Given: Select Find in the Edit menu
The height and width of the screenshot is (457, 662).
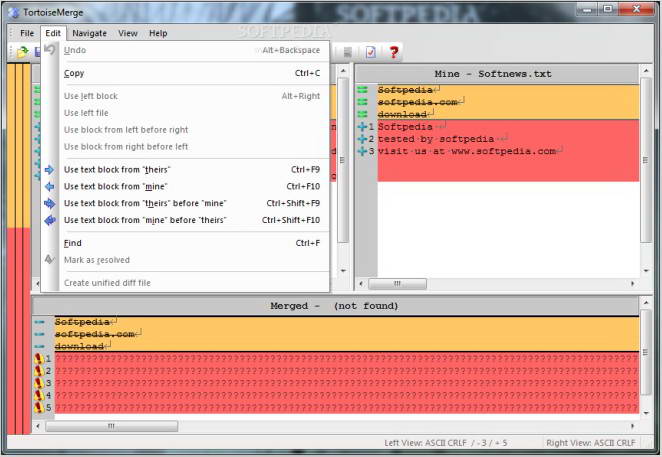Looking at the screenshot, I should coord(73,243).
